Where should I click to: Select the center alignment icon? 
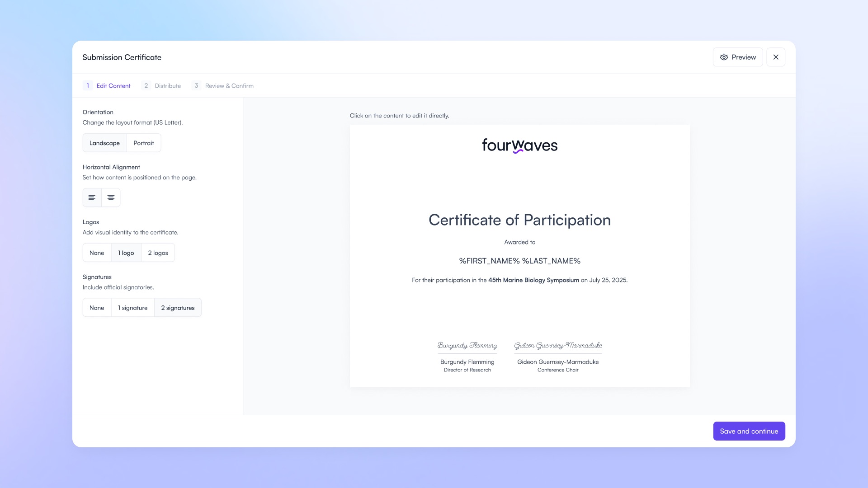coord(110,197)
